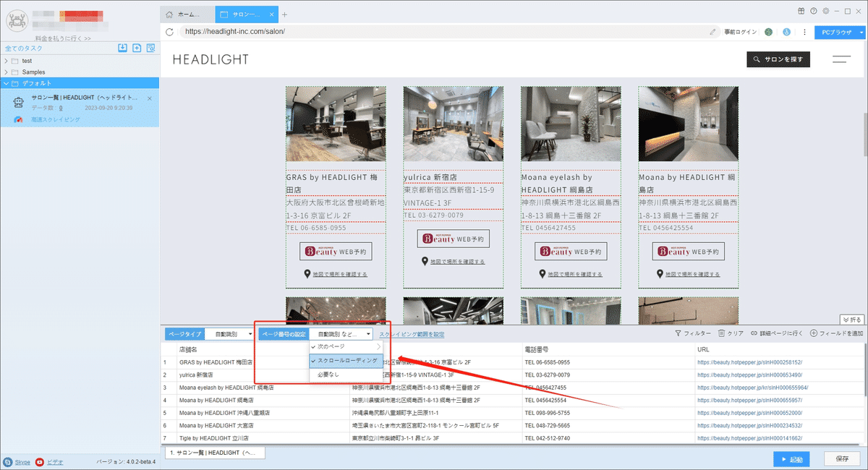Open settings with the gear icon
The height and width of the screenshot is (470, 868).
[825, 11]
